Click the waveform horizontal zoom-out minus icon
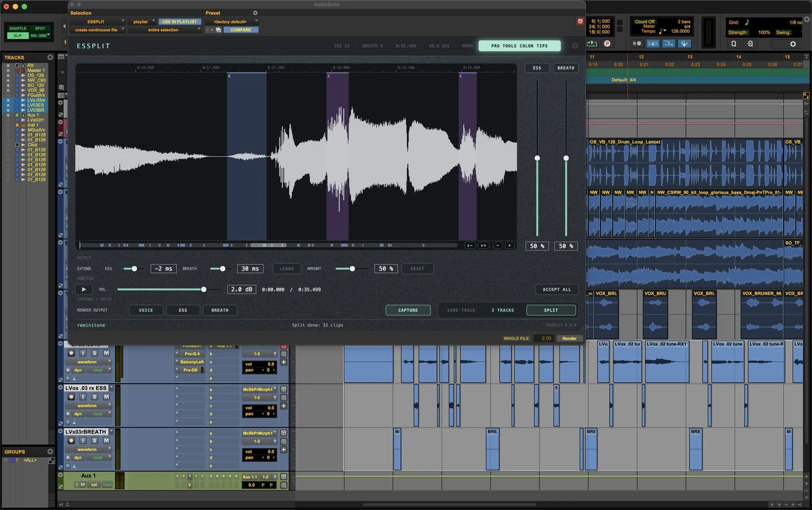Viewport: 812px width, 510px height. pyautogui.click(x=498, y=245)
